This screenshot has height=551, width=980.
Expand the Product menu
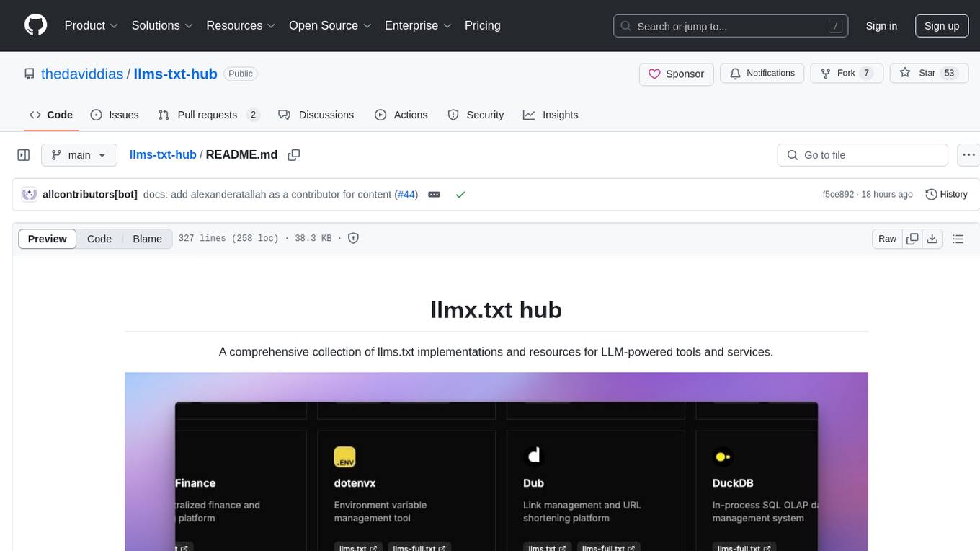point(92,25)
